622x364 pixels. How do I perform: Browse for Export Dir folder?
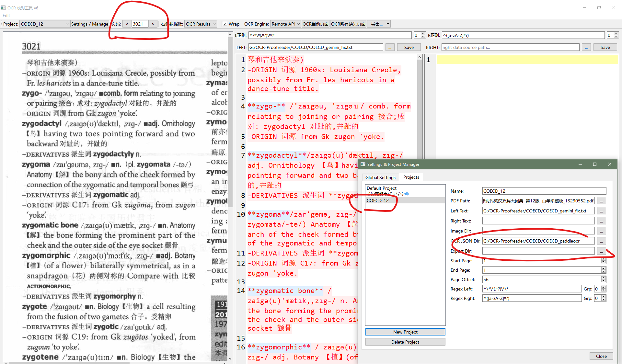pos(601,251)
